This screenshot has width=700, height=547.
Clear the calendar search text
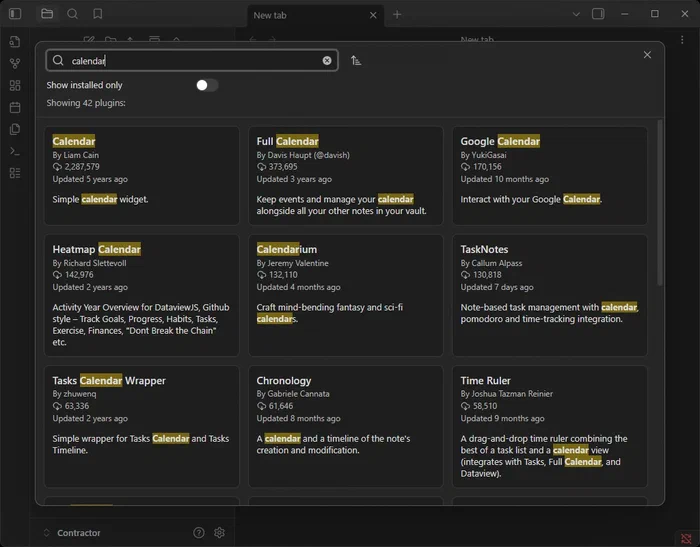click(327, 61)
